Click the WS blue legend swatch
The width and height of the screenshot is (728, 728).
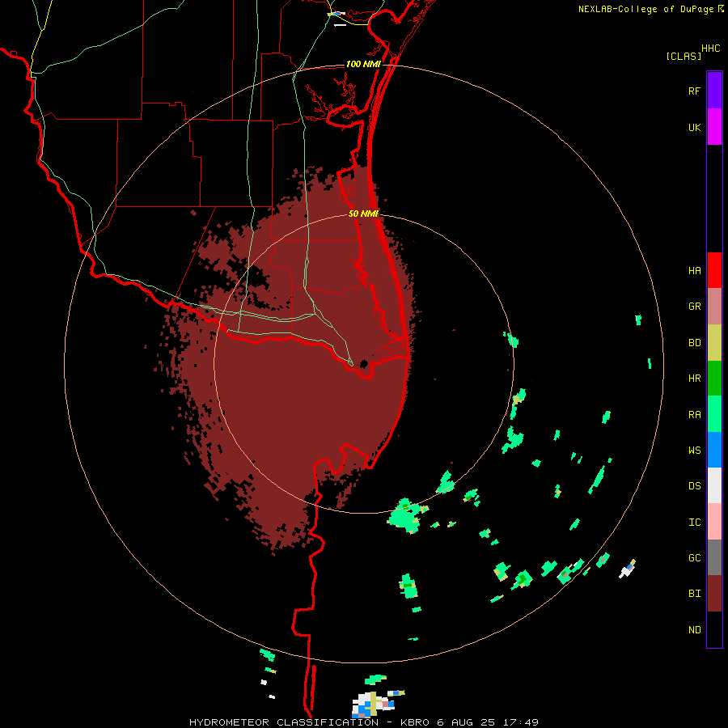point(714,450)
